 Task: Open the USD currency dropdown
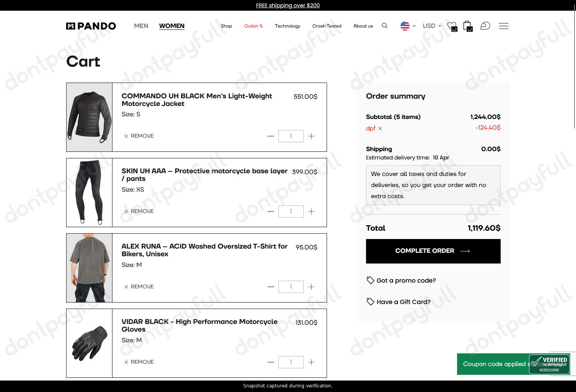coord(432,26)
